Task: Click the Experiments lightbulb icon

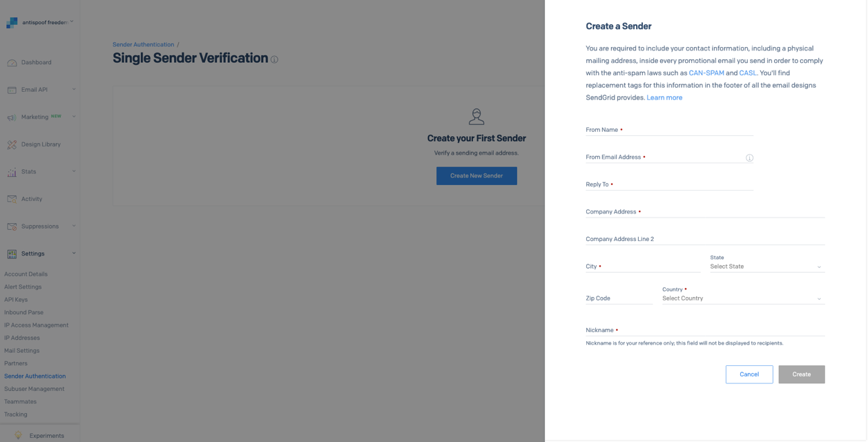Action: pos(19,436)
